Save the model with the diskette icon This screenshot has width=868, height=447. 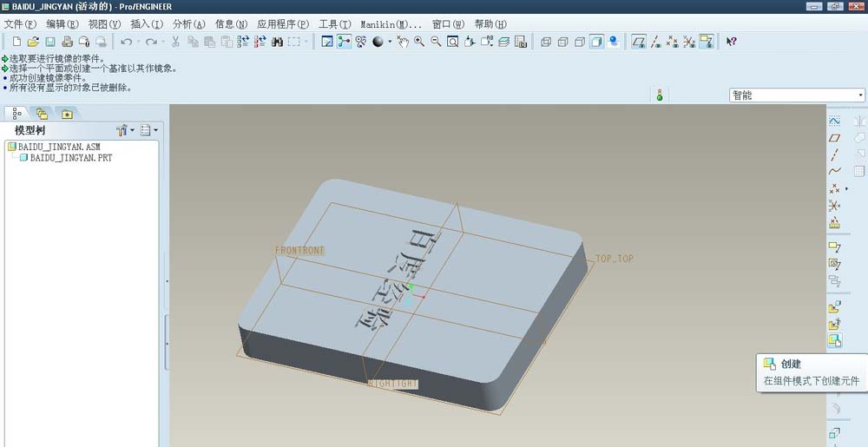tap(50, 42)
